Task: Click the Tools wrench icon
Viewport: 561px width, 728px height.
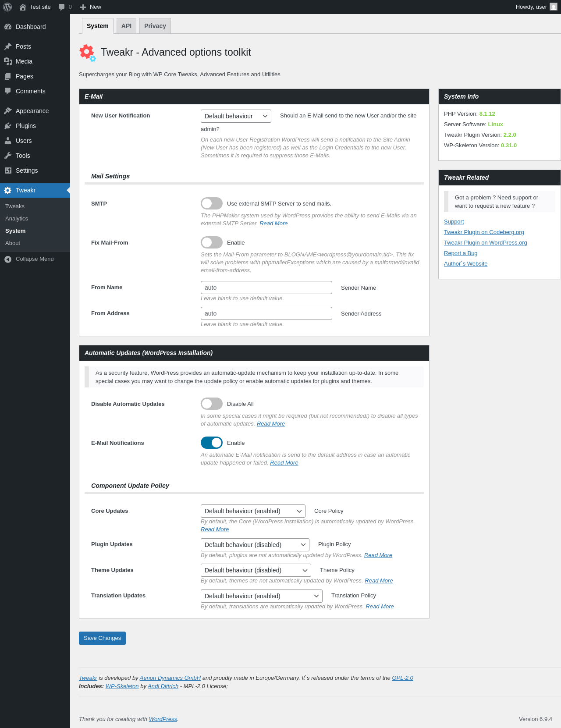Action: coord(8,156)
